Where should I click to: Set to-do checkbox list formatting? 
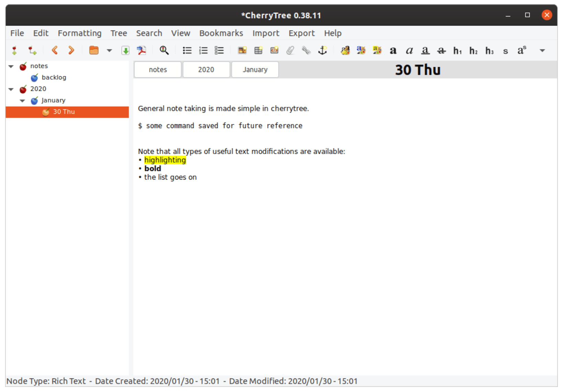click(x=219, y=51)
